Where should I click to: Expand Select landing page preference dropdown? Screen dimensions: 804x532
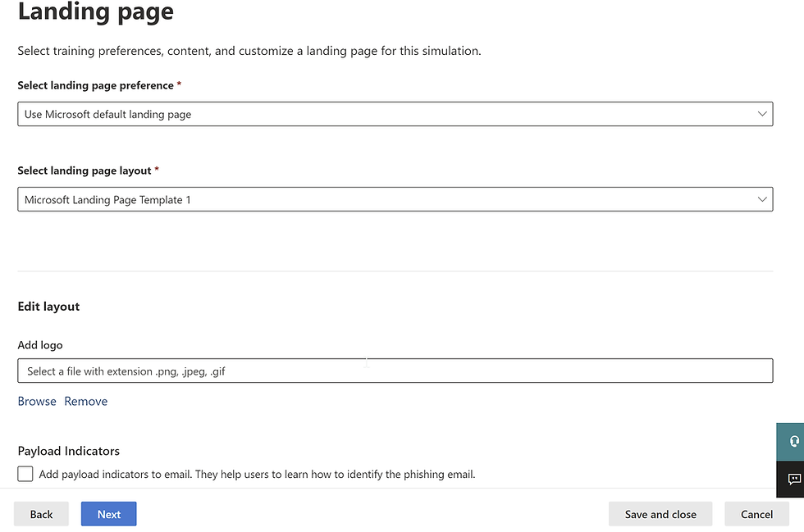[x=395, y=114]
